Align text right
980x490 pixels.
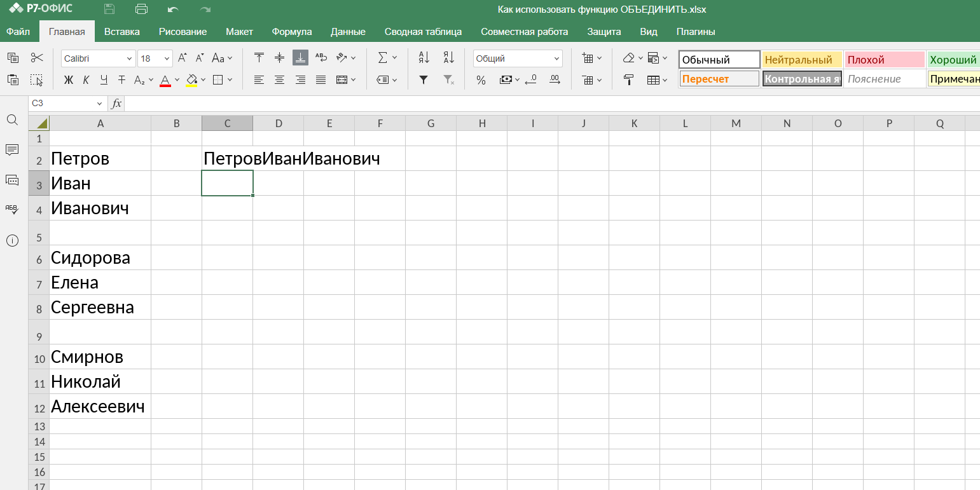click(300, 80)
